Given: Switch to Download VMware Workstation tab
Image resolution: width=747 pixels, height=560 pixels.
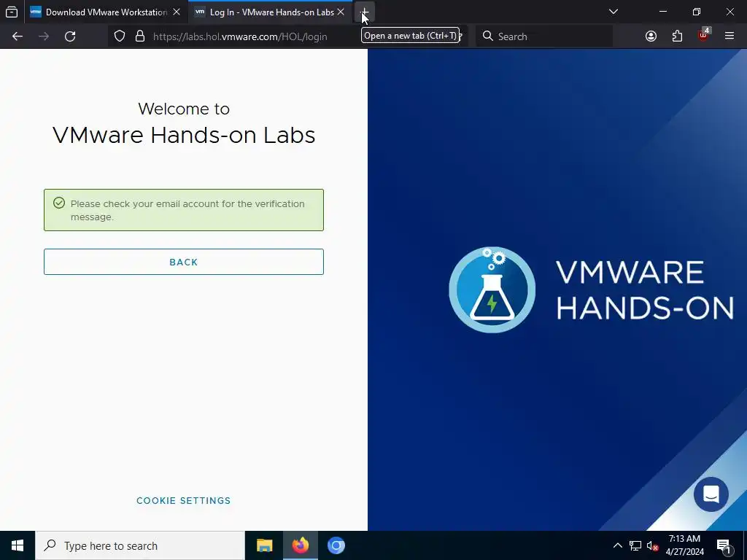Looking at the screenshot, I should pos(105,12).
